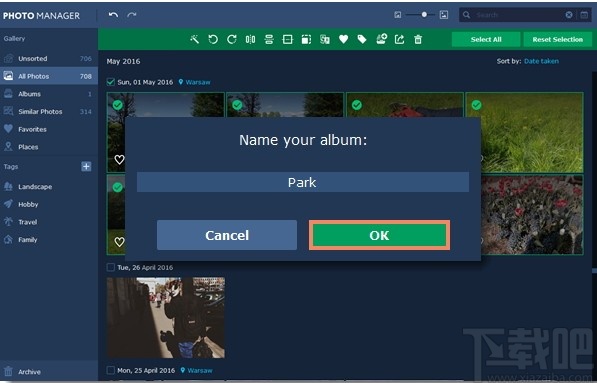
Task: Select the Family tag
Action: click(x=49, y=239)
